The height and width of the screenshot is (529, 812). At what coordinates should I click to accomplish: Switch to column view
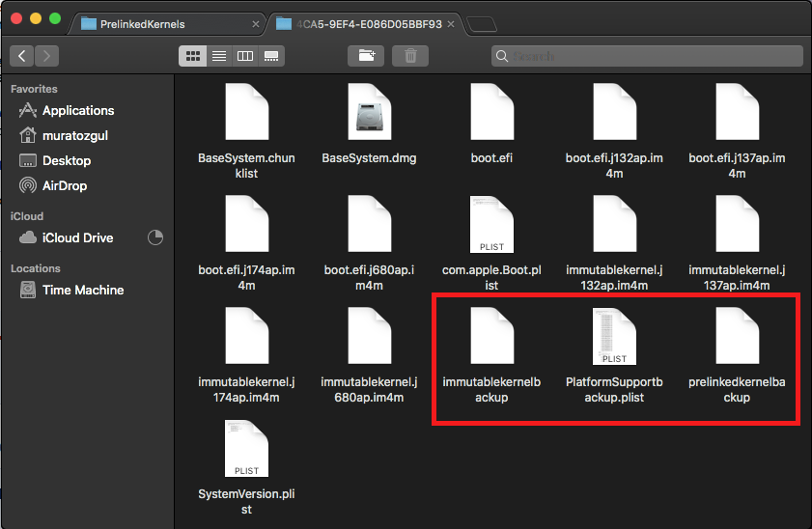(x=245, y=56)
